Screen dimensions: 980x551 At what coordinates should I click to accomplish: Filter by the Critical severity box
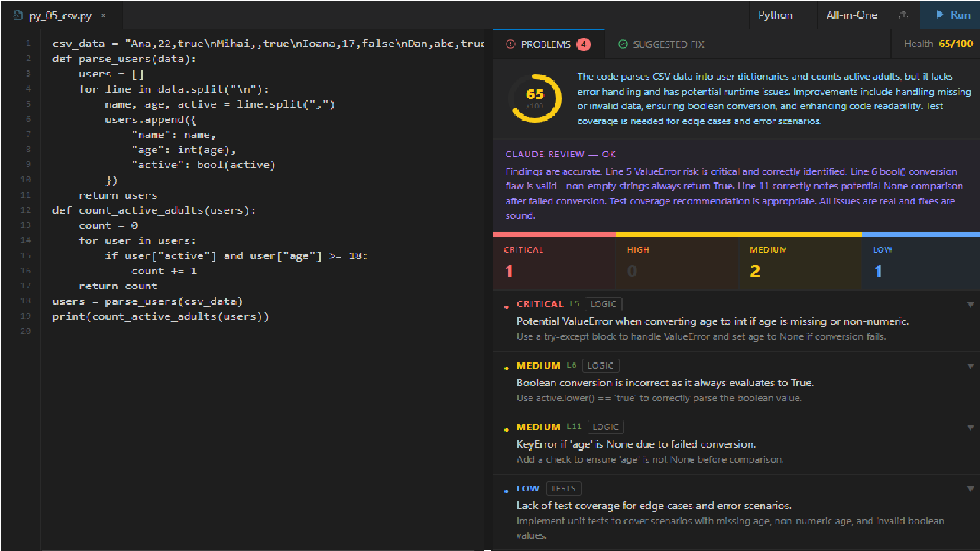pyautogui.click(x=554, y=262)
